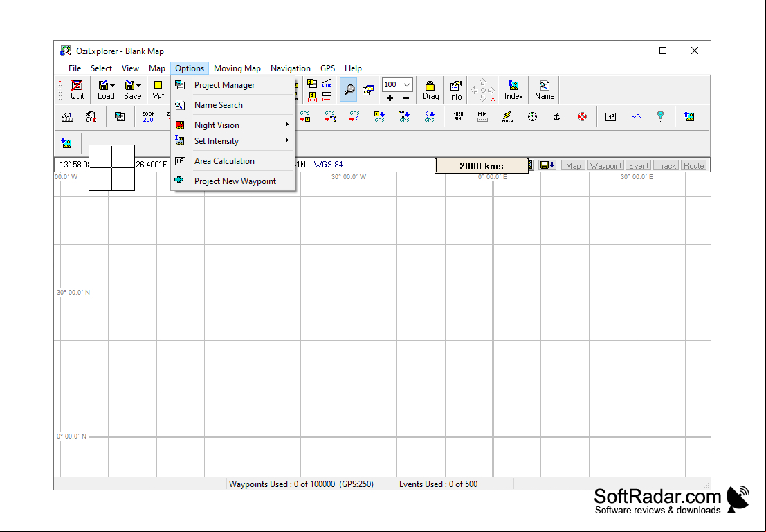Expand the Set Intensity submenu

click(233, 141)
